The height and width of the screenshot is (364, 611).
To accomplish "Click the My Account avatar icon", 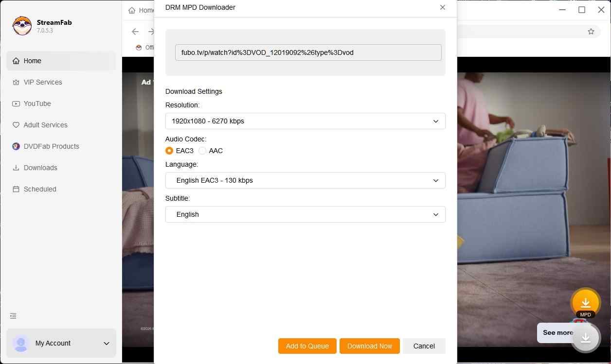I will tap(21, 343).
